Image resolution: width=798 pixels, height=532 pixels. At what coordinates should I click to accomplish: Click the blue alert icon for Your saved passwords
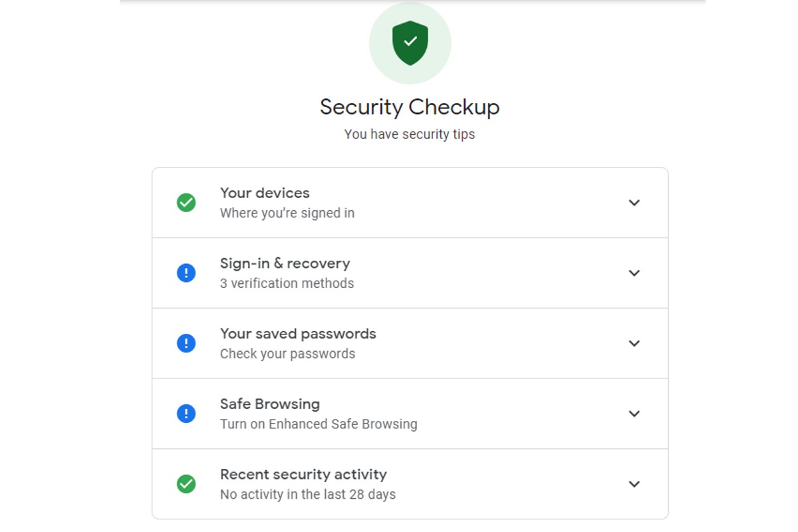pos(186,343)
